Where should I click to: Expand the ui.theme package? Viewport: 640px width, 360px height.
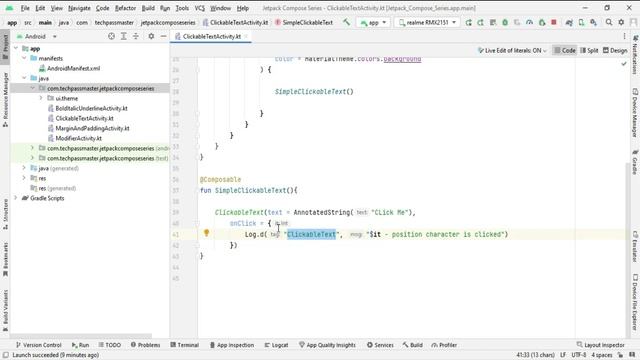click(41, 98)
